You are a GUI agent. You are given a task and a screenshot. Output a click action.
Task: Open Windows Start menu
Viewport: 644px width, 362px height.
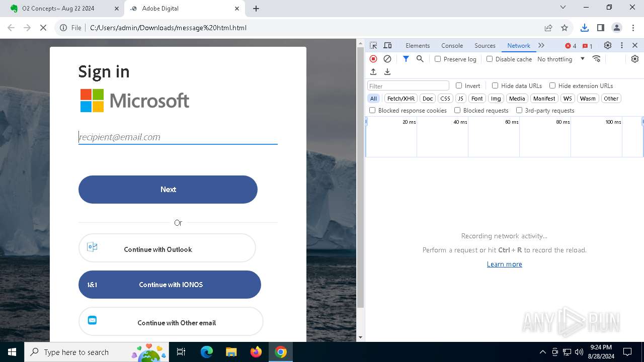tap(12, 352)
